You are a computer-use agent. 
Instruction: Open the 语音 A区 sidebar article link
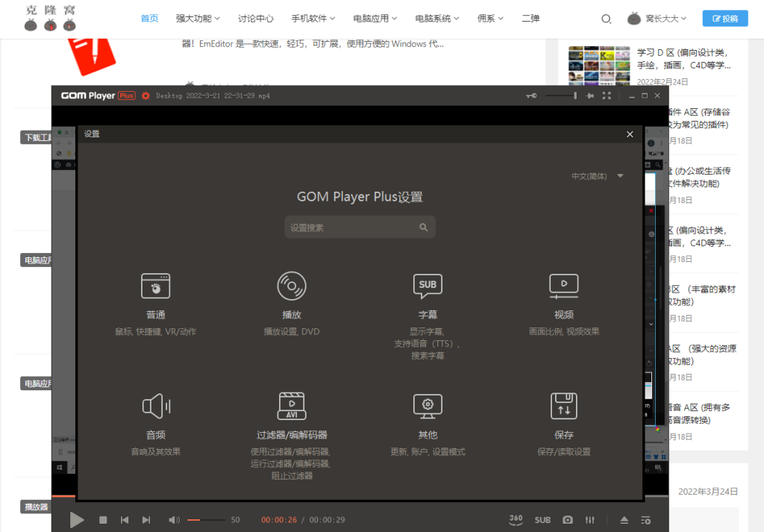[700, 413]
